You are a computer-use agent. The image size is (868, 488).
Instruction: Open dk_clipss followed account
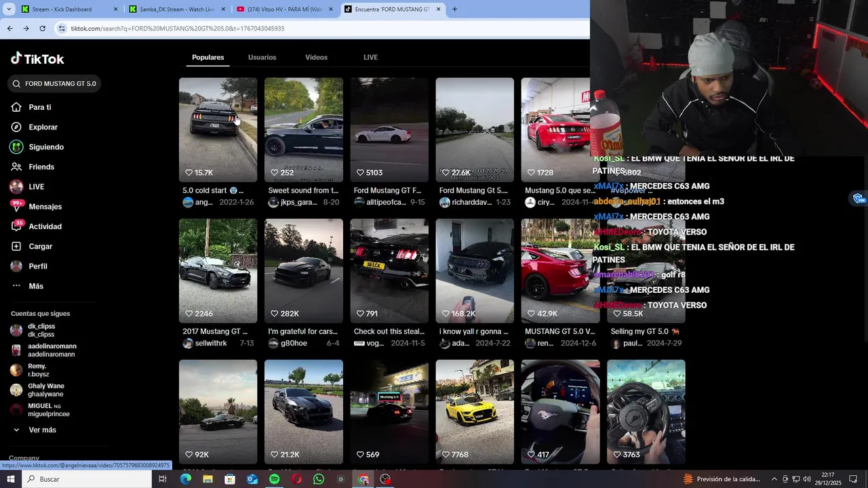(34, 331)
